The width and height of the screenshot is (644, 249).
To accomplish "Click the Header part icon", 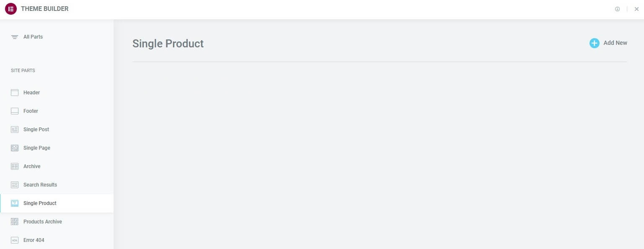I will pos(15,93).
